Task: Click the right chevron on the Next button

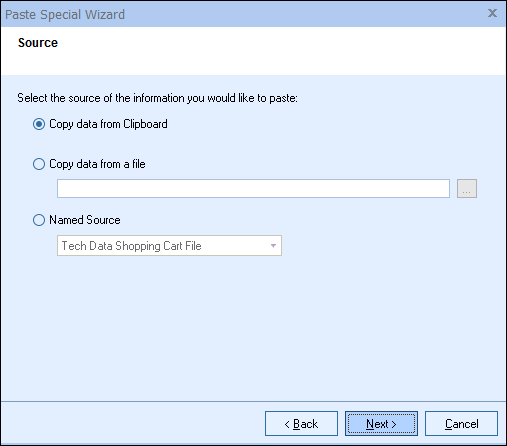Action: [394, 424]
